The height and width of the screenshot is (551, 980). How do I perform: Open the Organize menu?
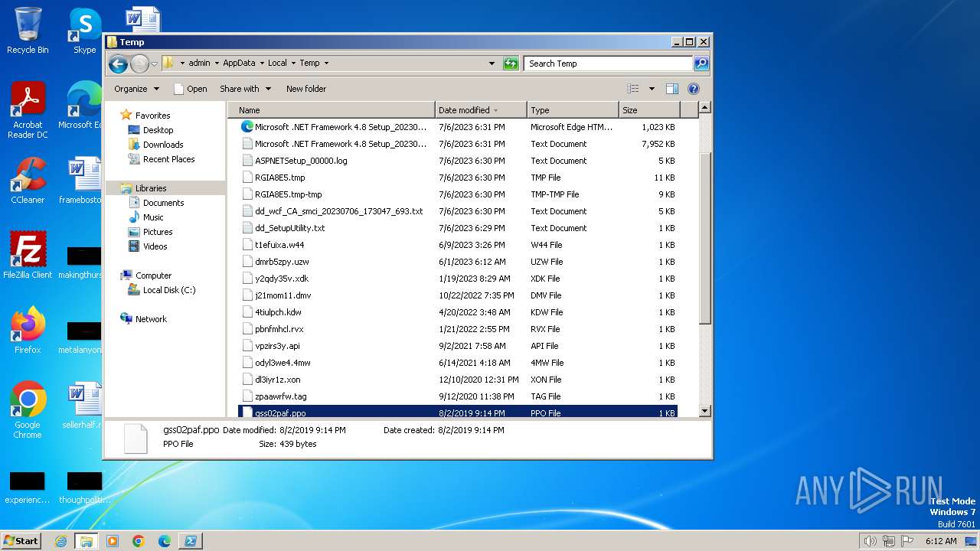click(x=136, y=89)
